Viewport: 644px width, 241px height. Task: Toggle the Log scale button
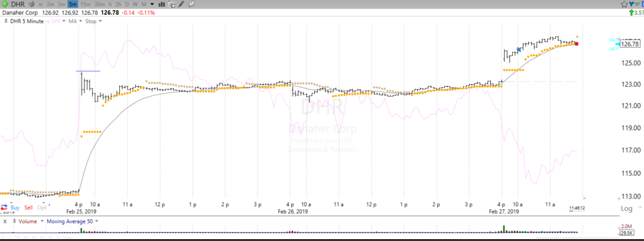(x=627, y=209)
